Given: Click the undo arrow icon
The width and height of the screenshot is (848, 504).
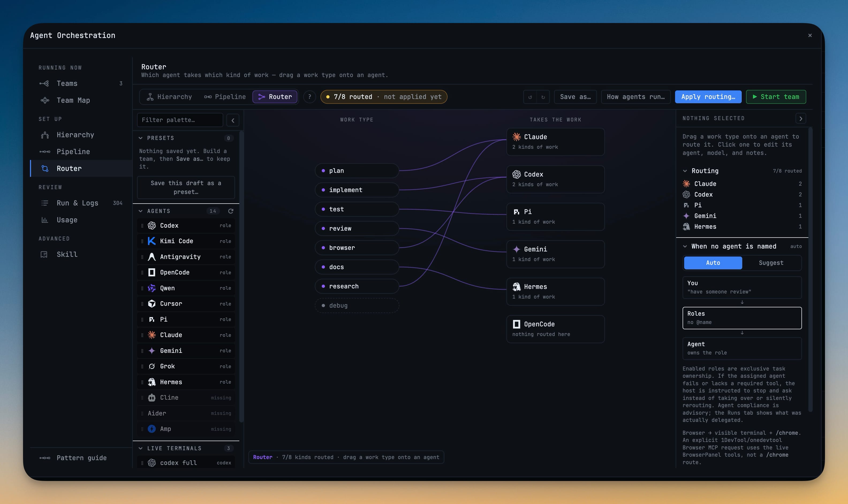Looking at the screenshot, I should [x=530, y=97].
